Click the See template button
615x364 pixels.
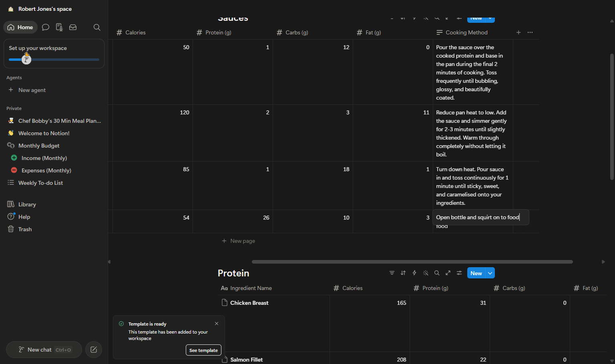[x=203, y=350]
